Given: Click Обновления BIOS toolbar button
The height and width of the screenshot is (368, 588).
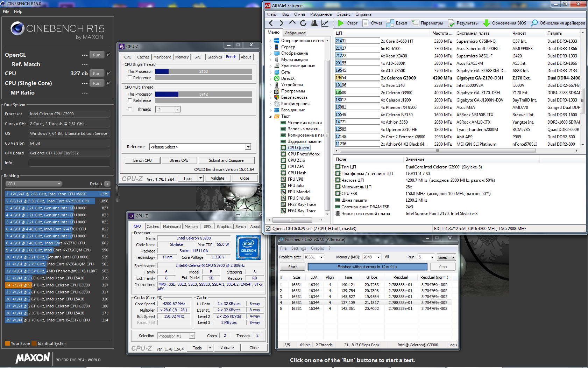Looking at the screenshot, I should click(x=504, y=23).
